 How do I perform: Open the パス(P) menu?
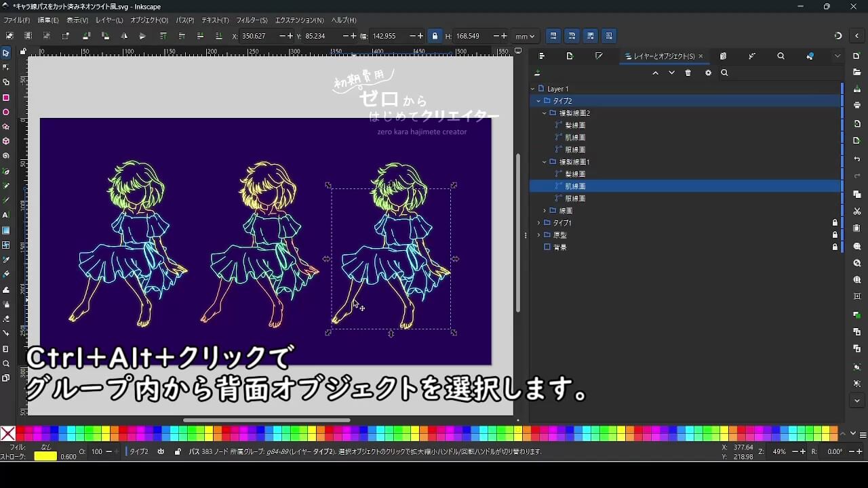184,20
